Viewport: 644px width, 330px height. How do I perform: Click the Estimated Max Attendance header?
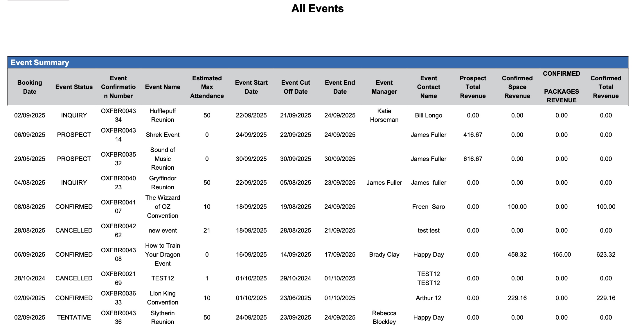207,87
